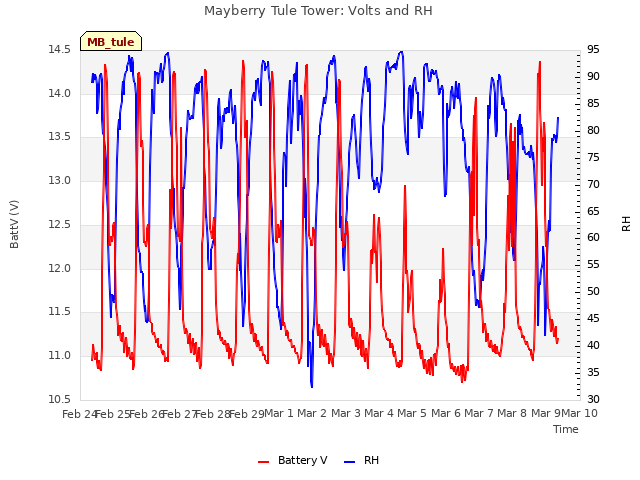Click the 'Feb 26' date label
Screen dimensions: 640x480
click(147, 414)
